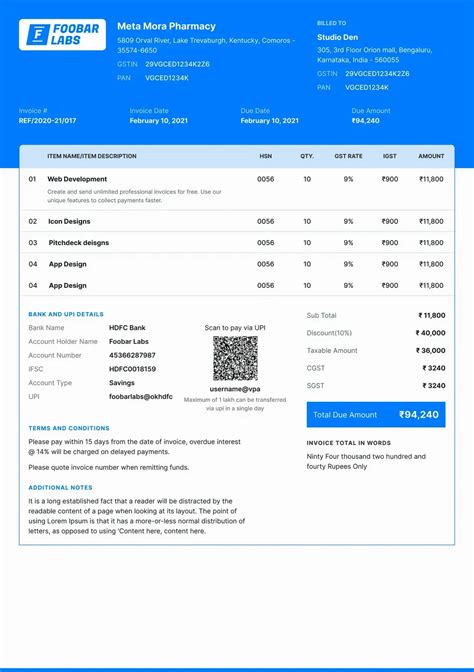The image size is (474, 672).
Task: Click the TERMS AND CONDITIONS heading
Action: point(69,428)
